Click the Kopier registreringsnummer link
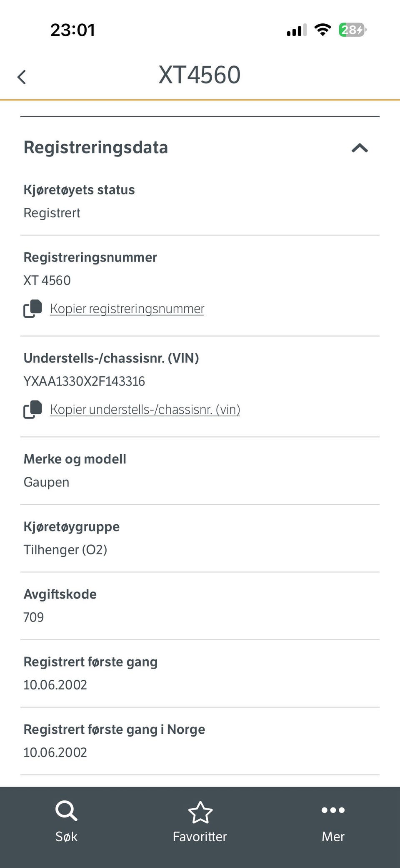This screenshot has width=400, height=868. 127,309
